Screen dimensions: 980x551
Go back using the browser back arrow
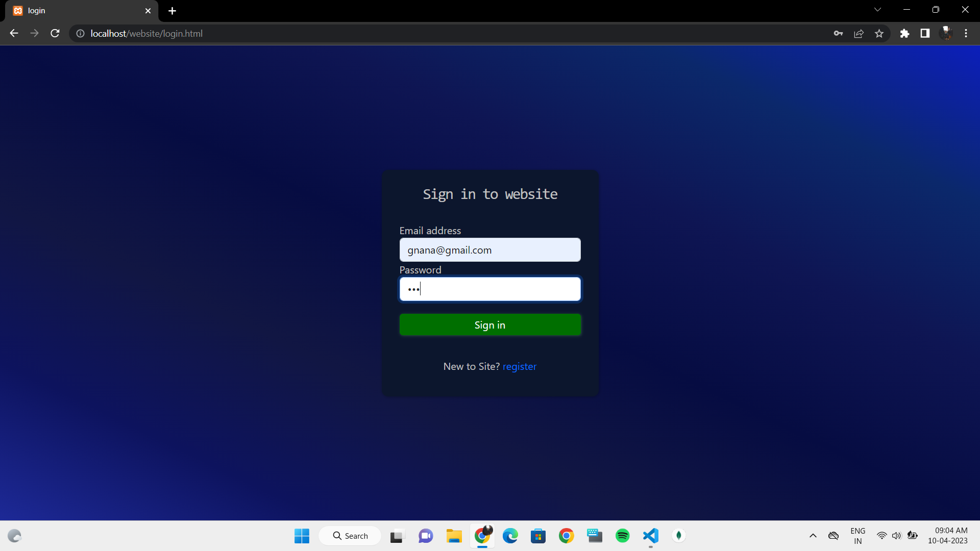tap(14, 33)
